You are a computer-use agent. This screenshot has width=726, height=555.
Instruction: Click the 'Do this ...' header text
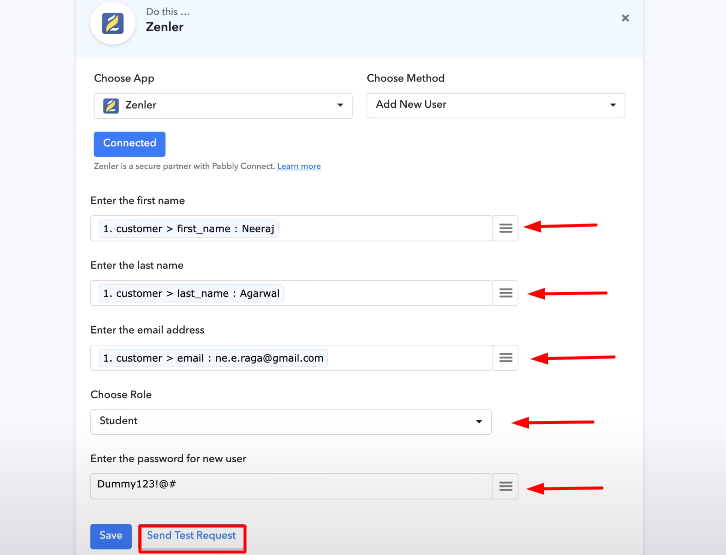[168, 12]
